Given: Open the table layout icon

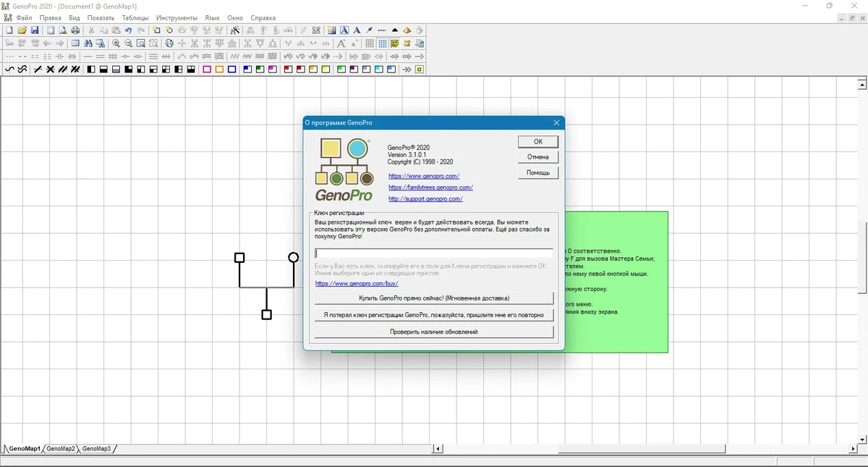Looking at the screenshot, I should tap(75, 43).
